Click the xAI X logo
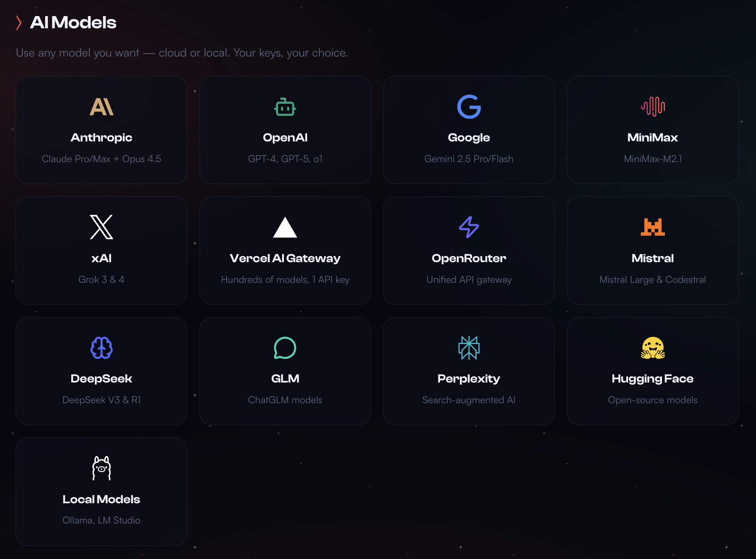756x559 pixels. 101,227
